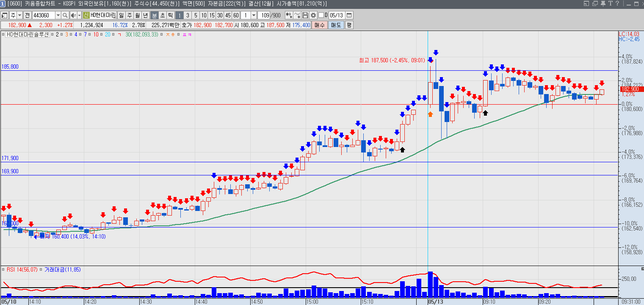Screen dimensions: 644x305
Task: Click the stock search magnifier icon
Action: pyautogui.click(x=65, y=15)
